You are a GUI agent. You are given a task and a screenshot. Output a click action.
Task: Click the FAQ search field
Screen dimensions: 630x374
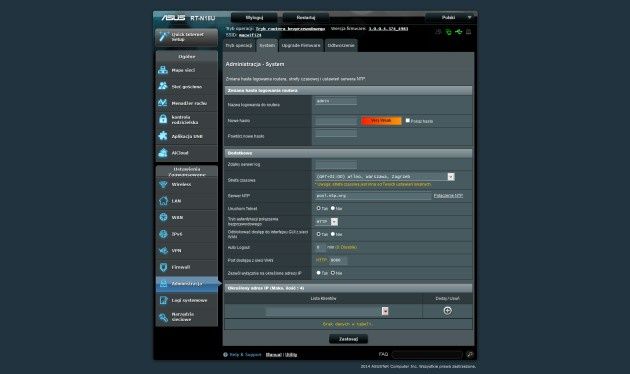click(427, 354)
